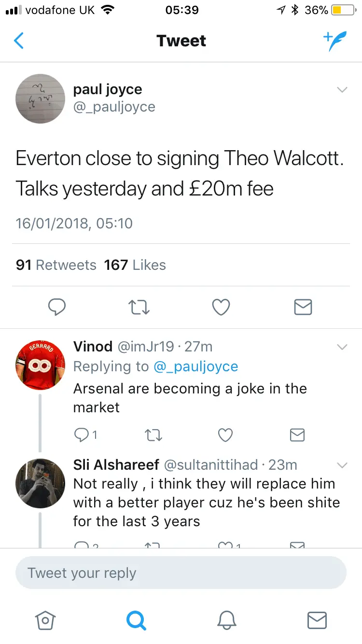Retweet the Theo Walcott tweet
The height and width of the screenshot is (644, 362).
[x=139, y=307]
